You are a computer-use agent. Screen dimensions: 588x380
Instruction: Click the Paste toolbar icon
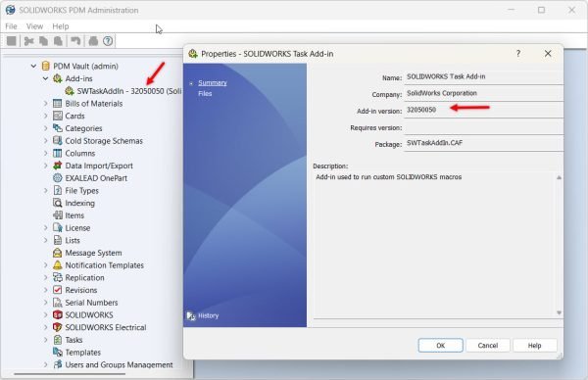click(x=58, y=41)
